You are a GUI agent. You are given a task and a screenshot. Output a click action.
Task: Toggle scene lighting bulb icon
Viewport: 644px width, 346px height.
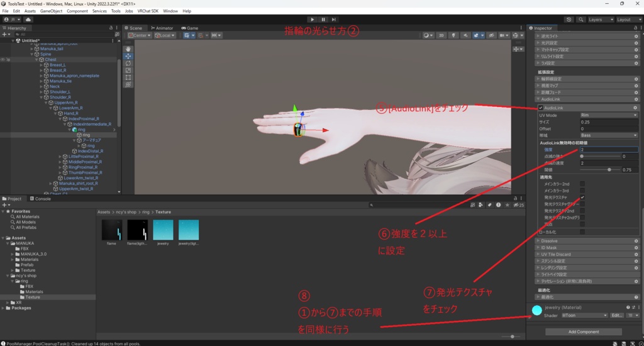(x=453, y=35)
